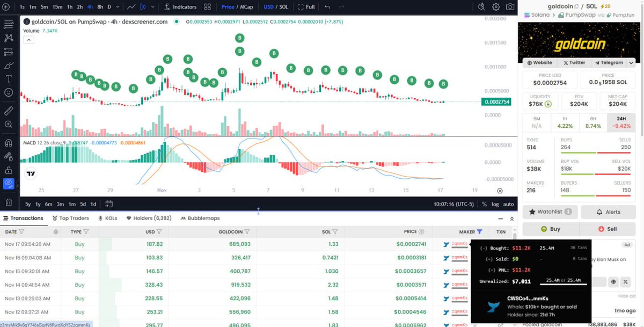Set chart range to 5y
The image size is (644, 327).
click(28, 204)
